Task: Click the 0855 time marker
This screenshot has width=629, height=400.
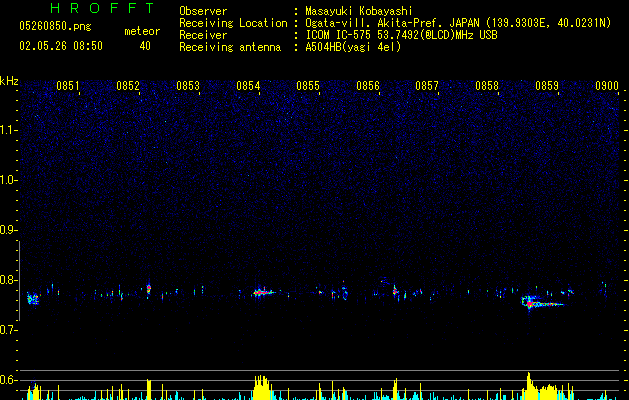Action: 308,86
